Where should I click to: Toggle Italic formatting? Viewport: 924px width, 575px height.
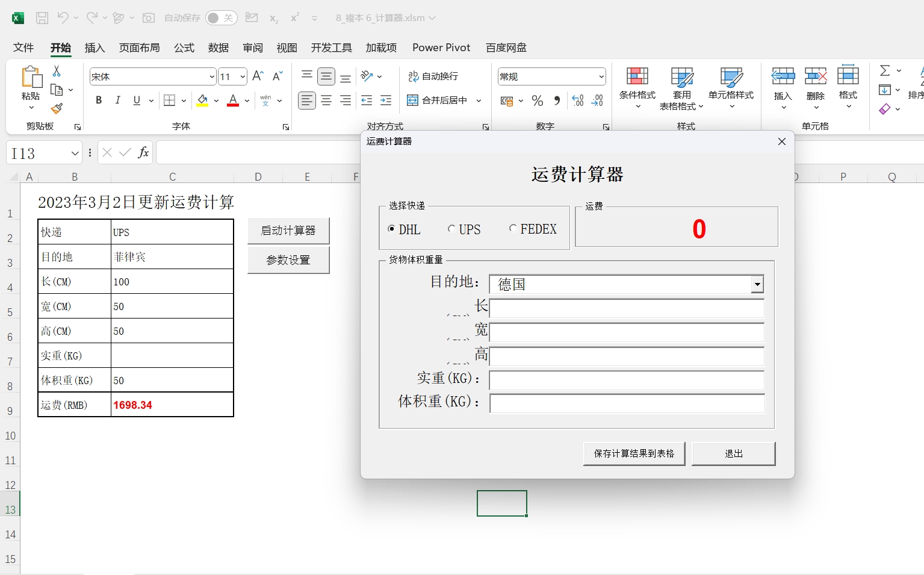click(x=118, y=101)
